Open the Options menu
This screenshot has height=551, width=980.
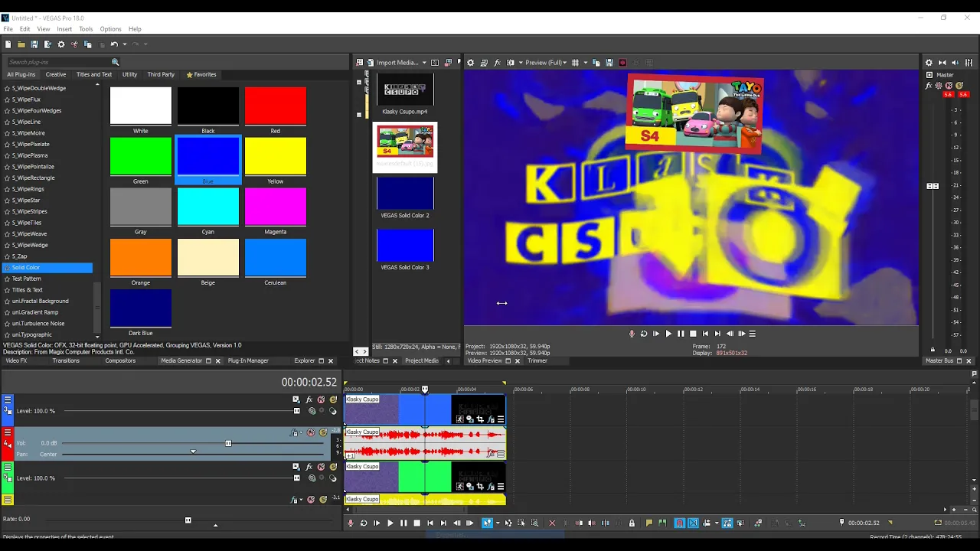(110, 29)
